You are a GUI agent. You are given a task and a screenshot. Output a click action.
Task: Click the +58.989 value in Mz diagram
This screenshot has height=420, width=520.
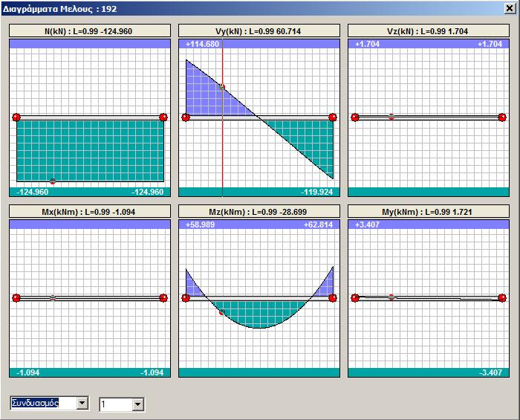tap(200, 224)
